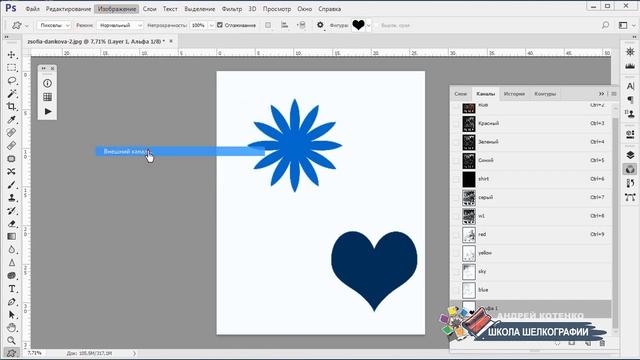Viewport: 640px width, 360px height.
Task: Open the tool preset picker dropdown
Action: click(20, 25)
